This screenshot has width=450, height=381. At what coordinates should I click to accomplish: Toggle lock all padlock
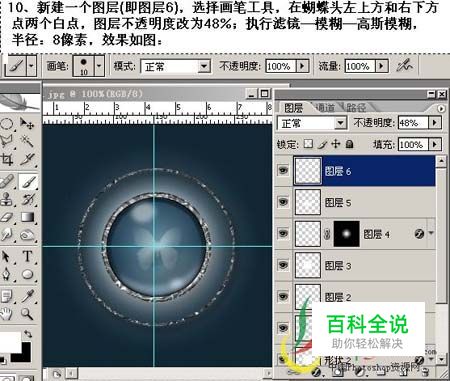coord(349,144)
